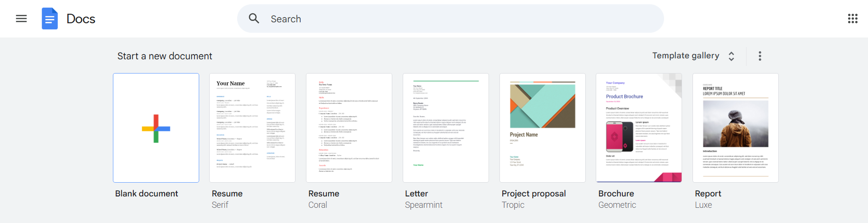
Task: Click the Project proposal label text
Action: click(x=534, y=194)
